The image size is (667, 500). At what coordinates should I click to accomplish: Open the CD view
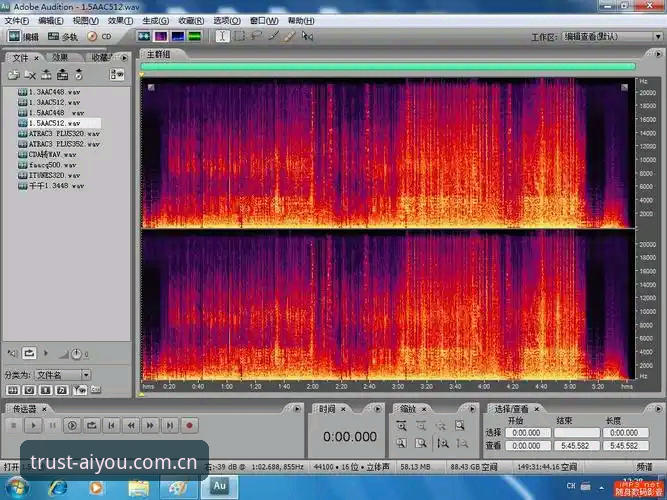coord(99,37)
